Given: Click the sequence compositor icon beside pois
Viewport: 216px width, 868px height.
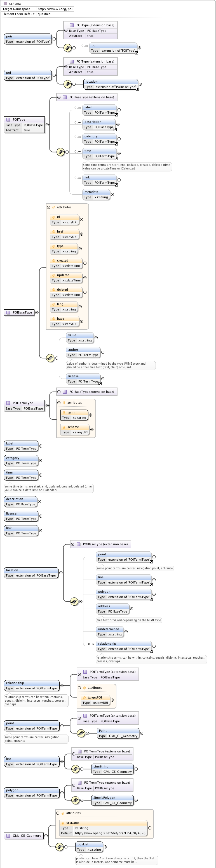Looking at the screenshot, I should click(67, 48).
